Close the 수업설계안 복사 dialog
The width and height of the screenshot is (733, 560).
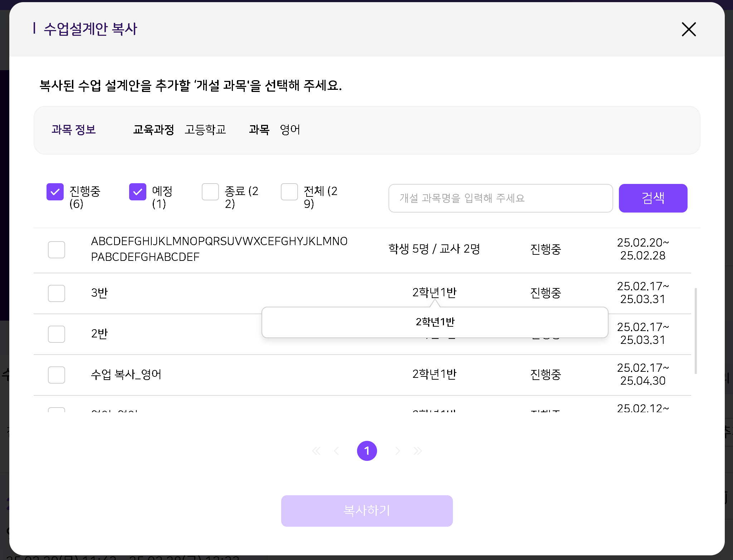[689, 29]
